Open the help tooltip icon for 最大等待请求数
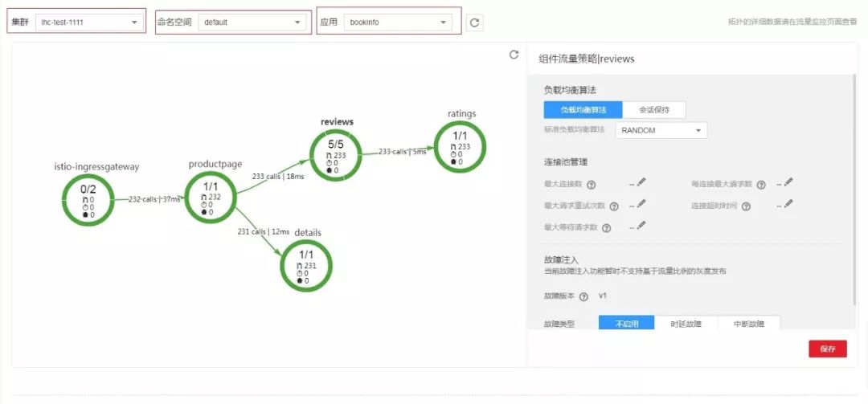This screenshot has width=868, height=404. (x=606, y=228)
